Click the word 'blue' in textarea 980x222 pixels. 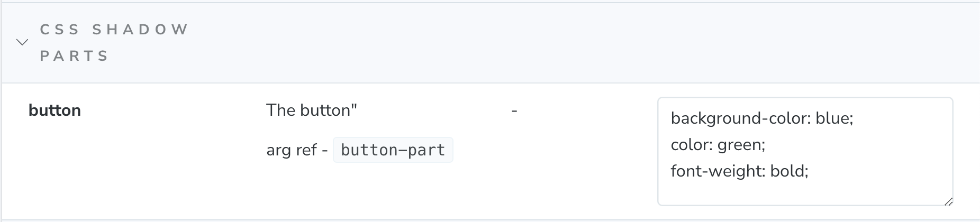pos(832,118)
